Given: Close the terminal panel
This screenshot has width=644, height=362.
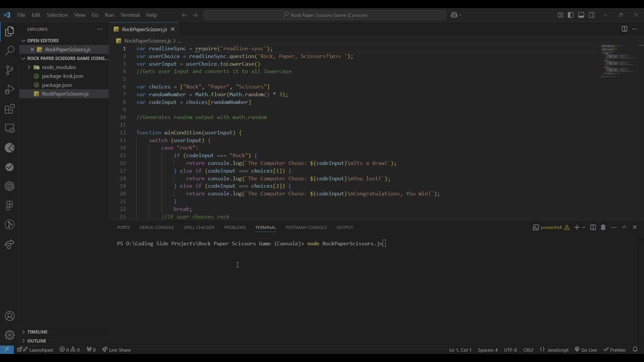Looking at the screenshot, I should [x=635, y=227].
